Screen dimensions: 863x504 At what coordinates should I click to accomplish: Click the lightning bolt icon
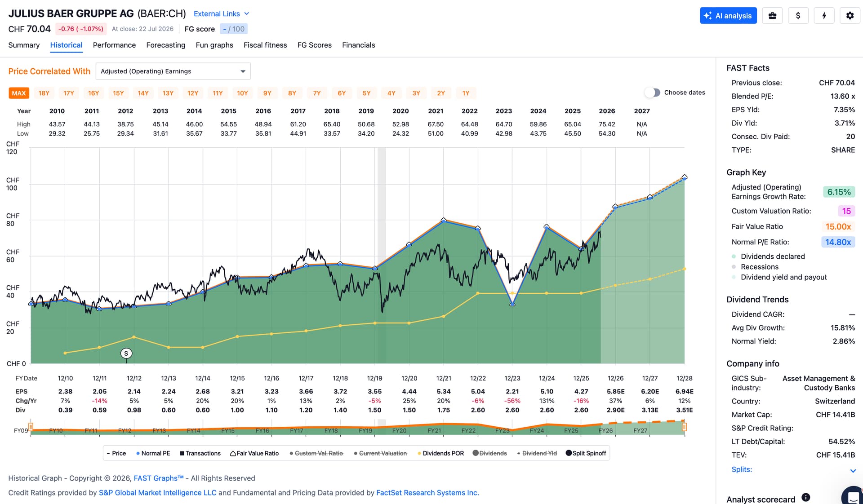(824, 16)
